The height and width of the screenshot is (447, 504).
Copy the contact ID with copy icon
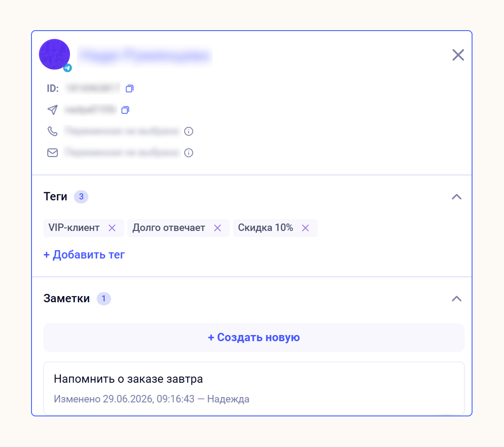(129, 88)
